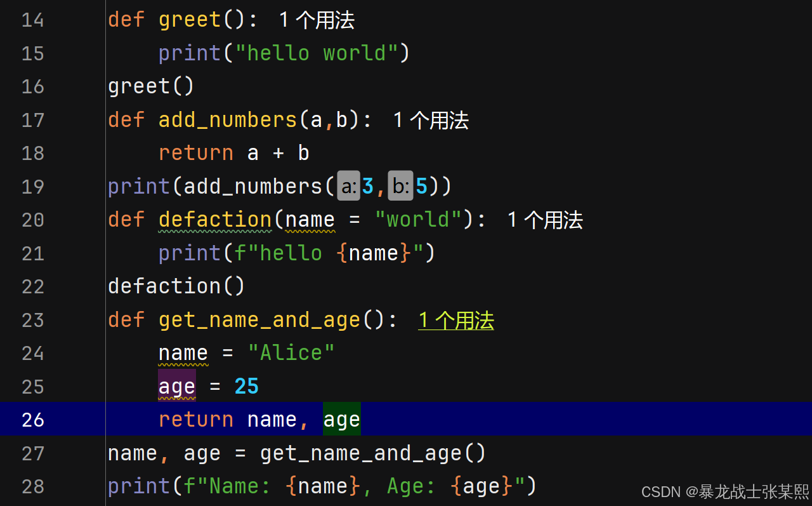Click the green highlighted age on return line
Viewport: 812px width, 506px height.
[x=341, y=418]
